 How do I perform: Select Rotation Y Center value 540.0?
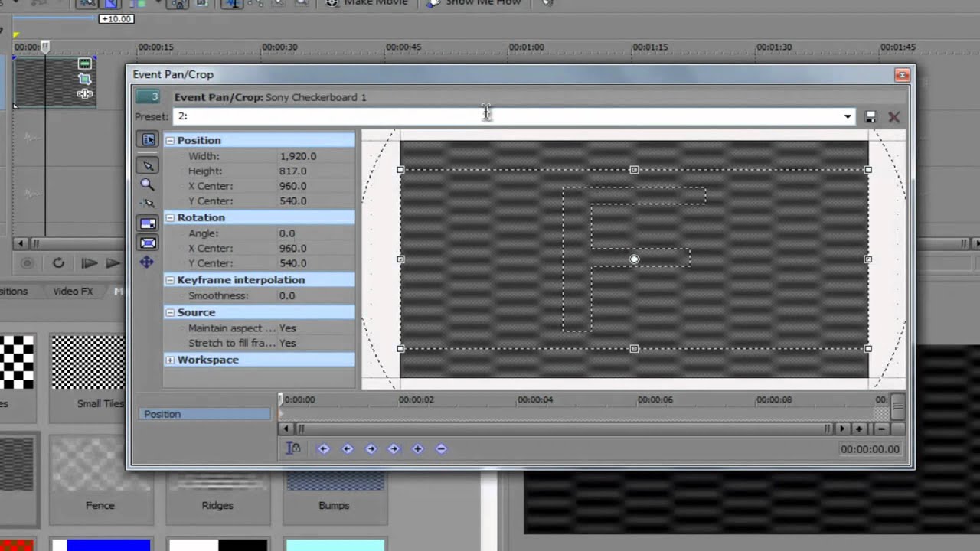click(x=292, y=263)
